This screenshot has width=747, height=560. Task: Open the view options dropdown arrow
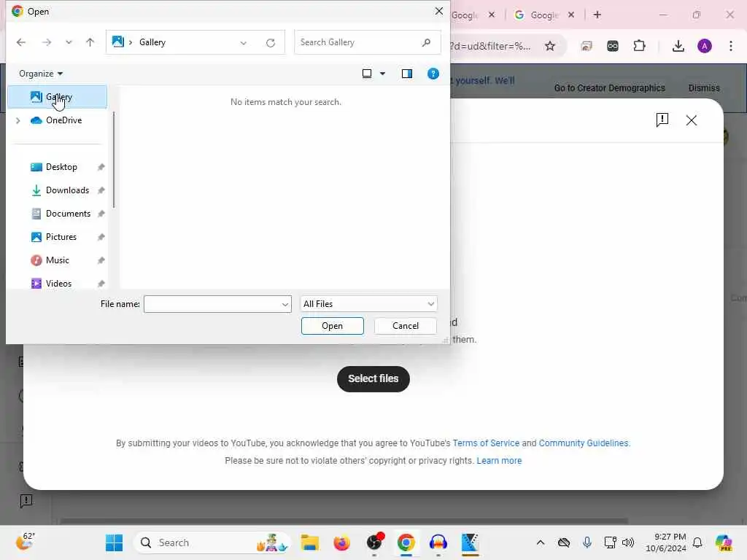click(382, 74)
